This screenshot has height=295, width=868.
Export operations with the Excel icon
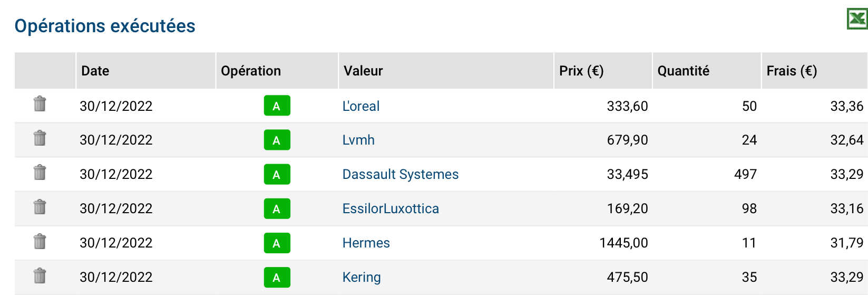click(x=857, y=19)
